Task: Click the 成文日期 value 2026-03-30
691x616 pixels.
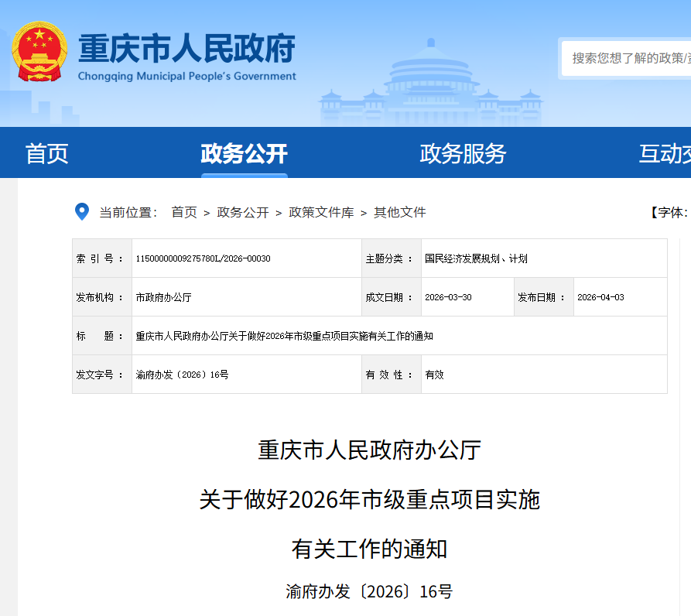Action: click(448, 297)
